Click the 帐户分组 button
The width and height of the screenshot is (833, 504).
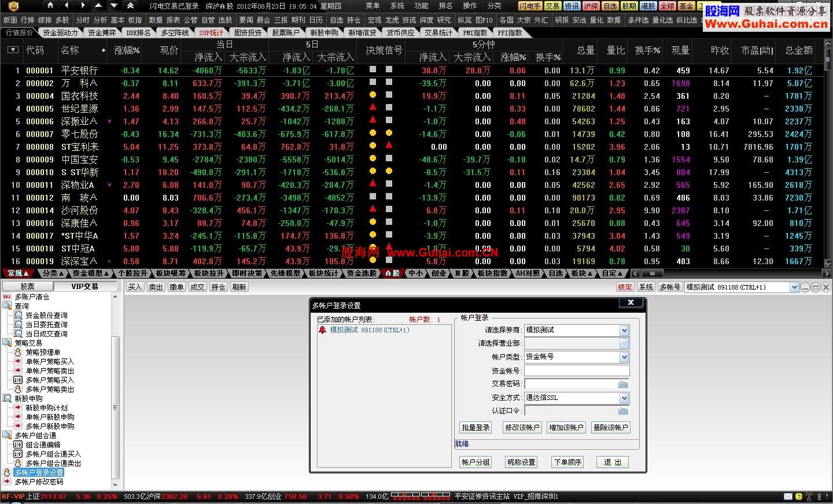476,462
